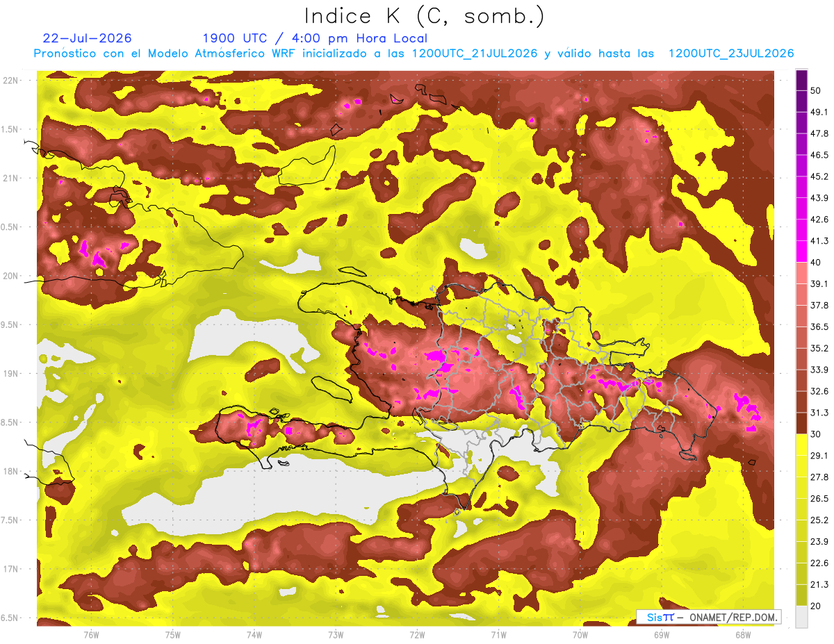834x644 pixels.
Task: Click the '20N' latitude axis label
Action: click(x=10, y=276)
